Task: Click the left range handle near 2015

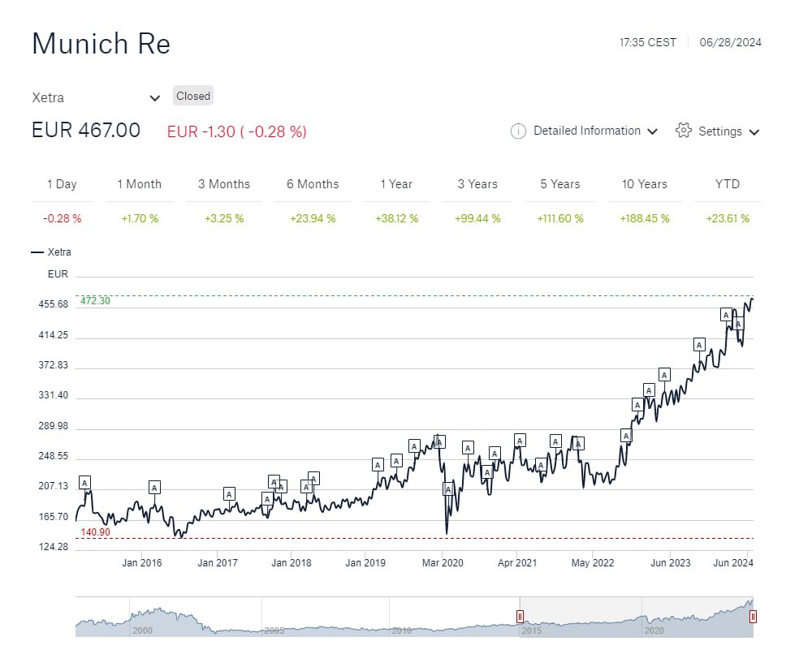Action: click(520, 617)
